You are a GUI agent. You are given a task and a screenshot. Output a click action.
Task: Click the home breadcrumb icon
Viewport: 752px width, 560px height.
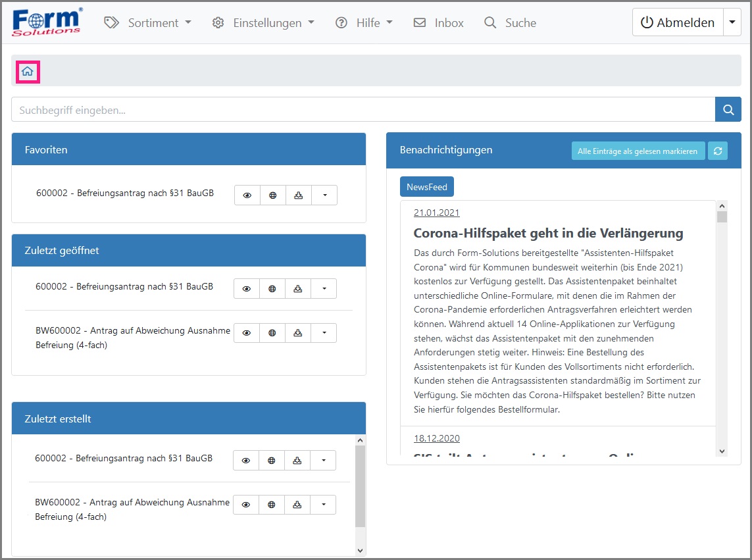pos(28,72)
